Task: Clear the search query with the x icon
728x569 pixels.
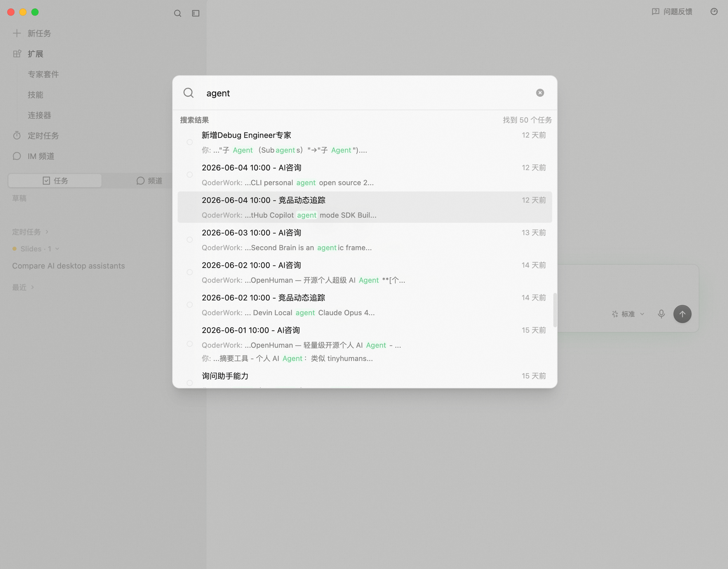Action: click(x=540, y=93)
